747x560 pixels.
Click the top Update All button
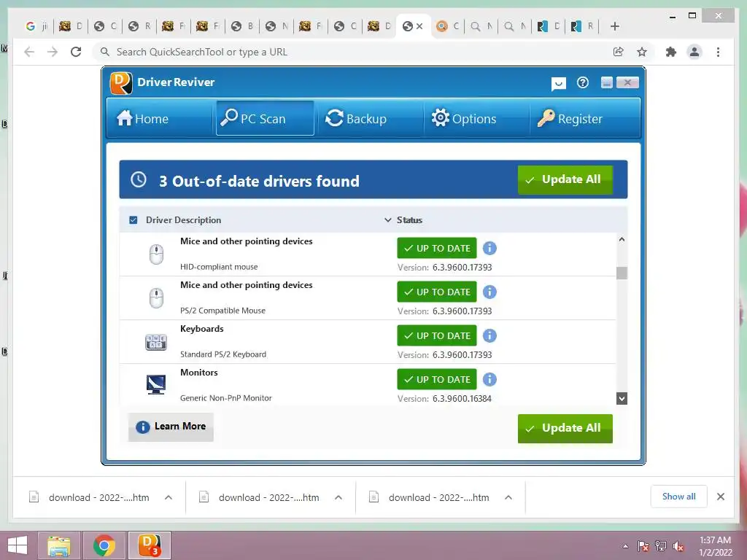pos(565,179)
